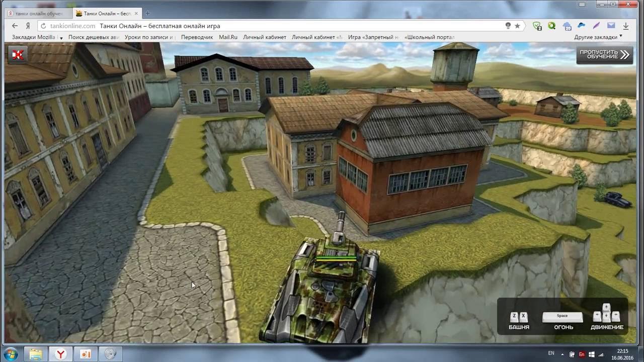644x362 pixels.
Task: Go back with browser back arrow
Action: 15,26
